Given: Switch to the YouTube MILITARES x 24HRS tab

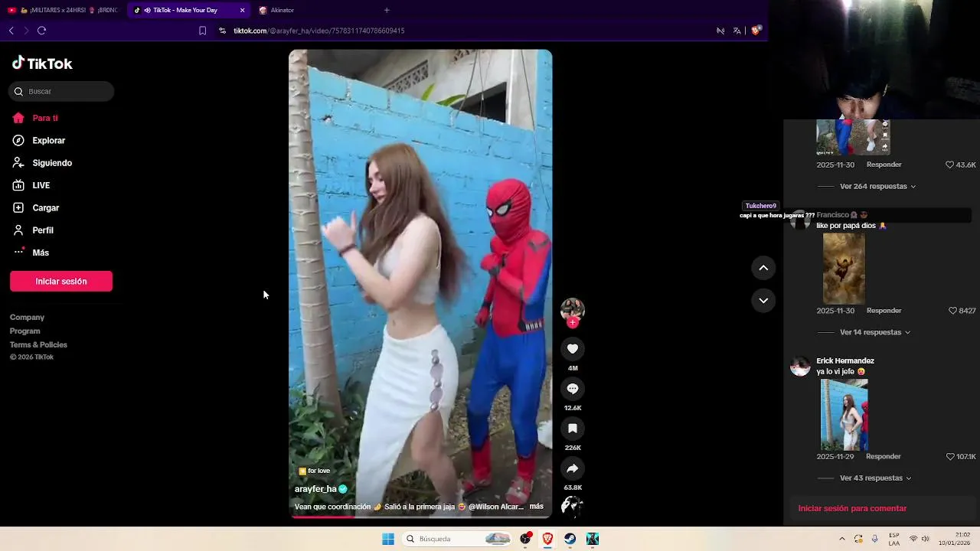Looking at the screenshot, I should (63, 10).
